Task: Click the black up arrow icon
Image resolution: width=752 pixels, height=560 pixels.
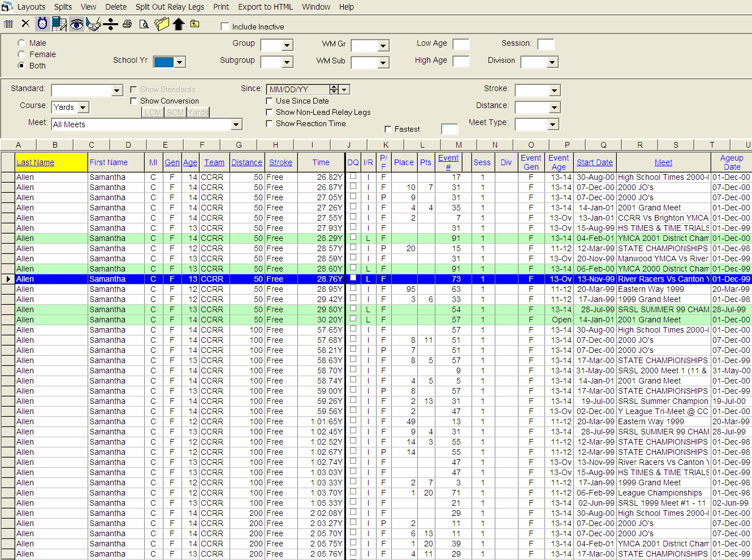Action: point(179,24)
